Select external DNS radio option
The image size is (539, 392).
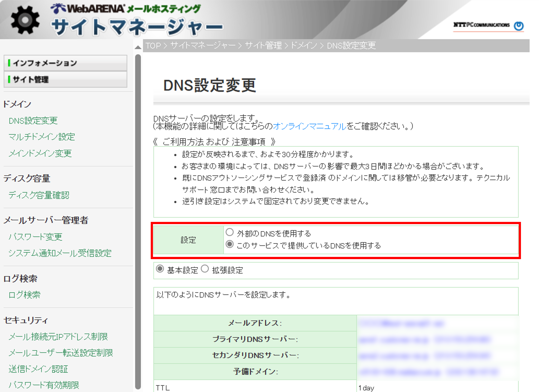[230, 232]
